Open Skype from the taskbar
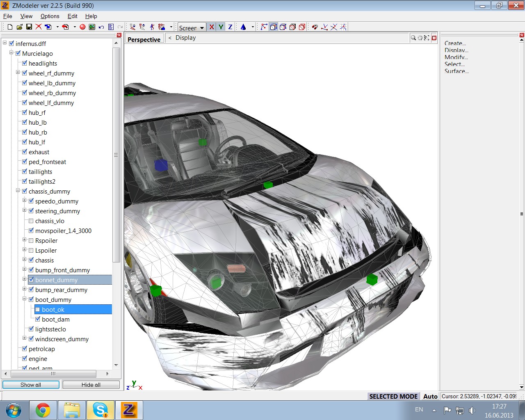 point(100,410)
